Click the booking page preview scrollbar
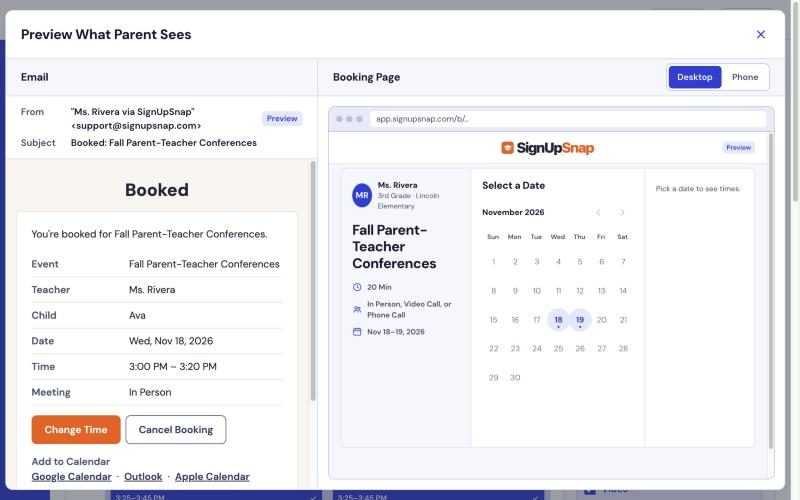The width and height of the screenshot is (800, 500). [770, 291]
